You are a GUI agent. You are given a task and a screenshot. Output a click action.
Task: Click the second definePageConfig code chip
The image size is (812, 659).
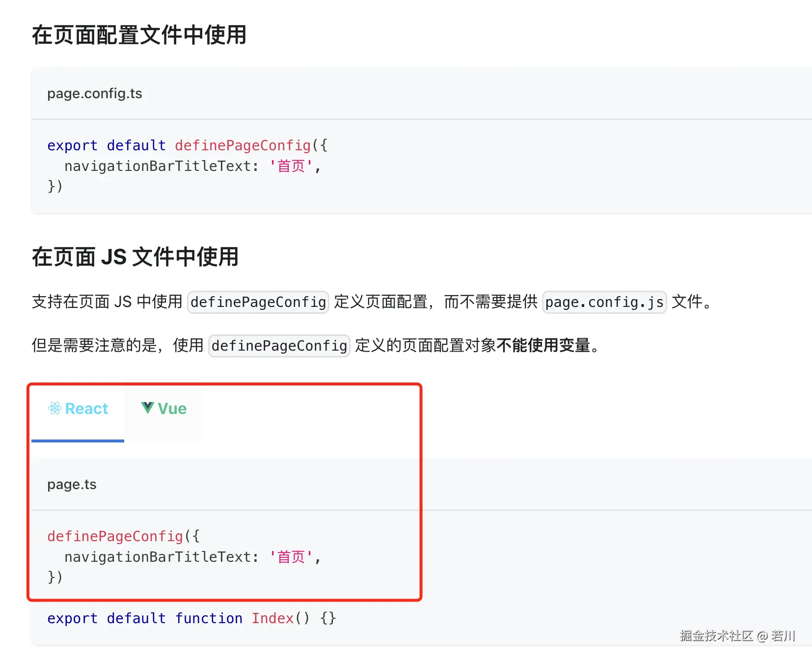pos(278,346)
